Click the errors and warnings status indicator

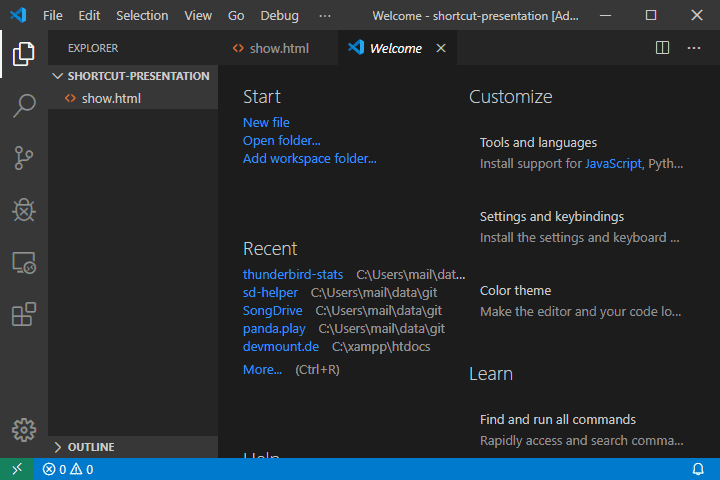tap(68, 469)
